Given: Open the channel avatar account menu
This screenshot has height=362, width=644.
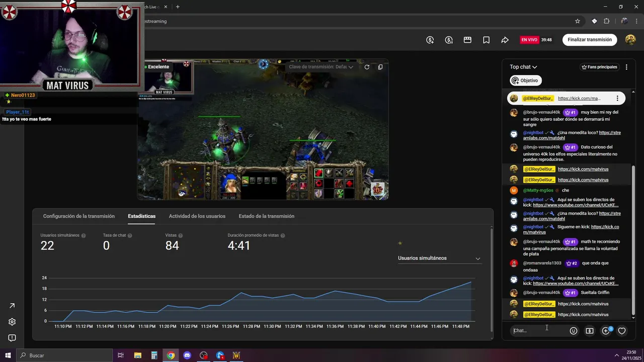Looking at the screenshot, I should (x=630, y=40).
